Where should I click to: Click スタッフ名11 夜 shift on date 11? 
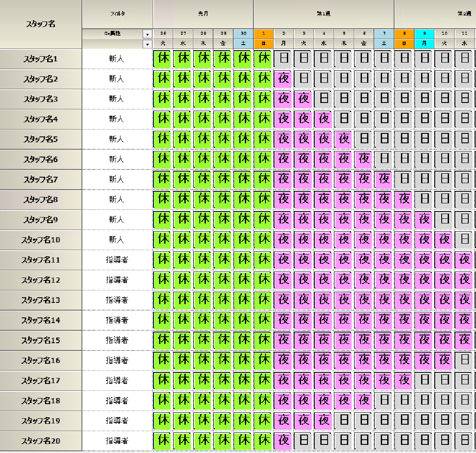tap(464, 260)
